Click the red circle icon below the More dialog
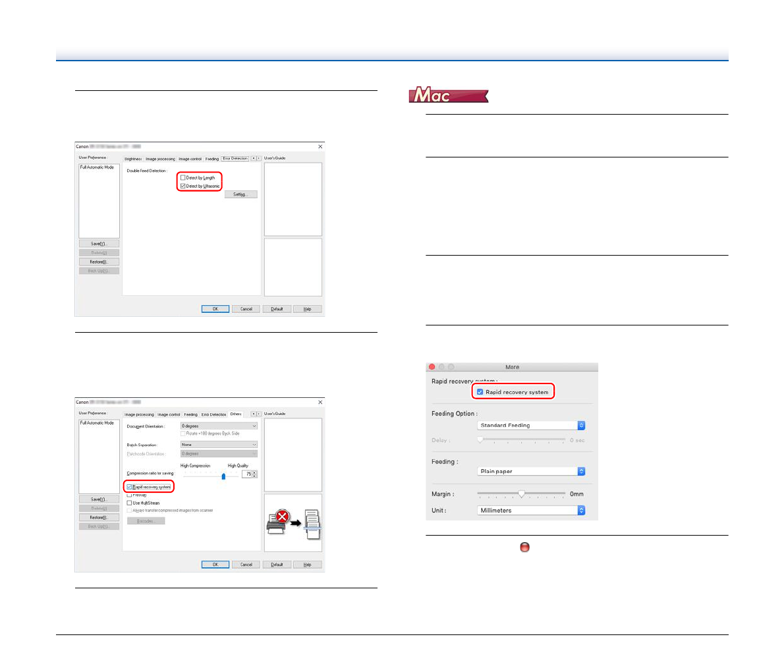 [525, 547]
